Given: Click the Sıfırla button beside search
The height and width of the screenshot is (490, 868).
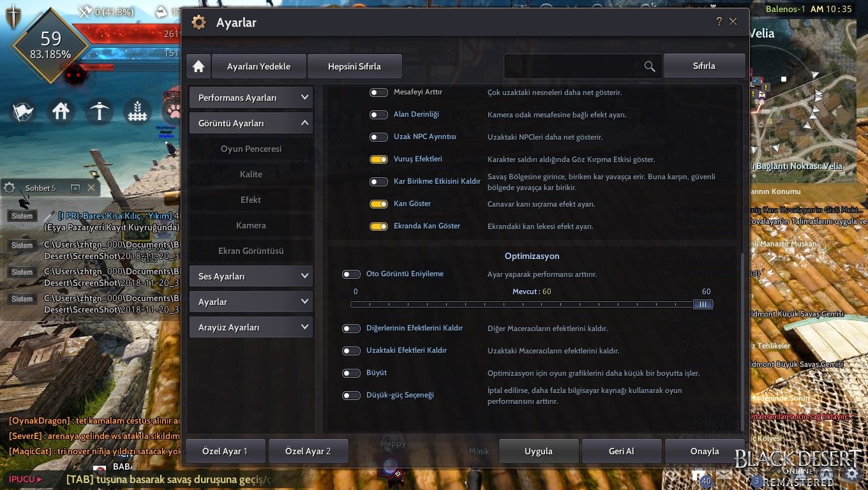Looking at the screenshot, I should pyautogui.click(x=704, y=66).
